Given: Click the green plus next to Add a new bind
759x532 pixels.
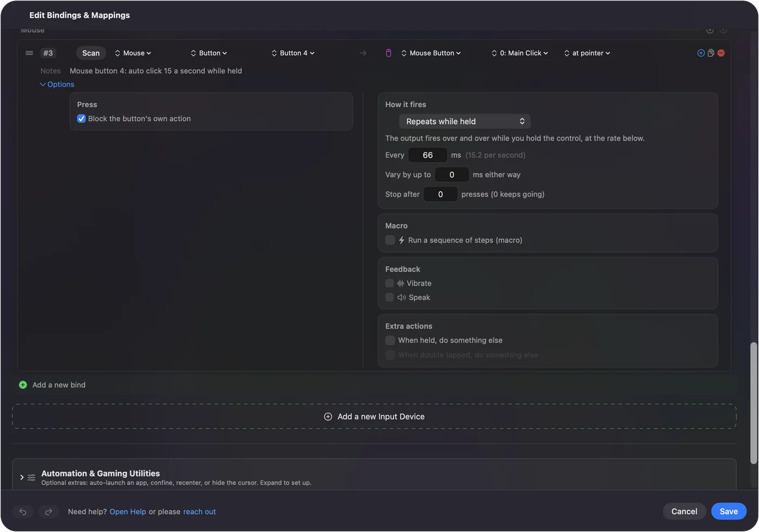Looking at the screenshot, I should pos(23,385).
